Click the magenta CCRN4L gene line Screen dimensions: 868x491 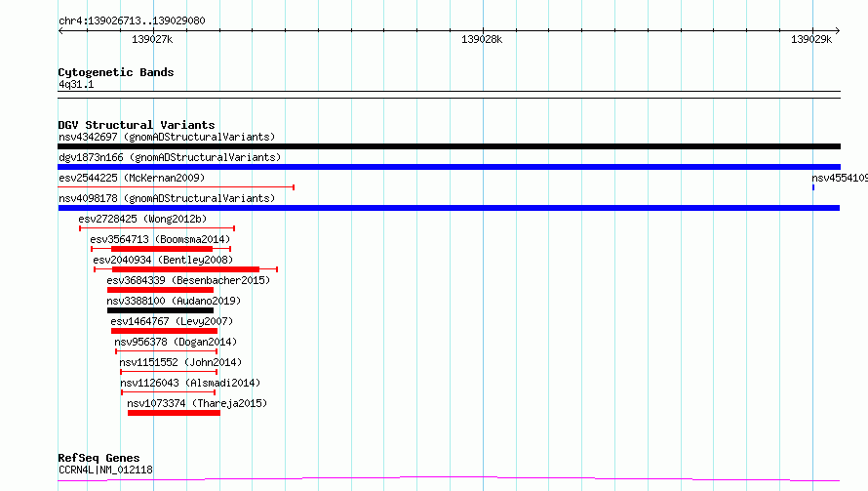[x=449, y=478]
